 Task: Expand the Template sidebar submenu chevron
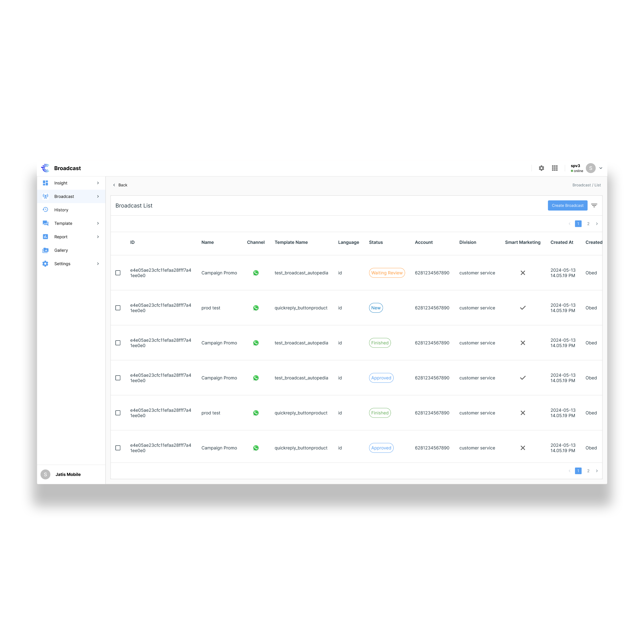[x=98, y=223]
